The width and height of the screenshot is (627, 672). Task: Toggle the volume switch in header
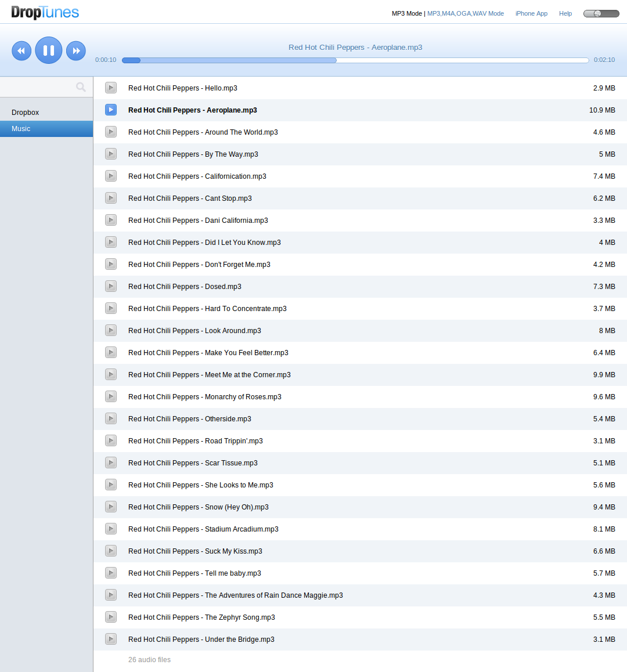pyautogui.click(x=601, y=13)
